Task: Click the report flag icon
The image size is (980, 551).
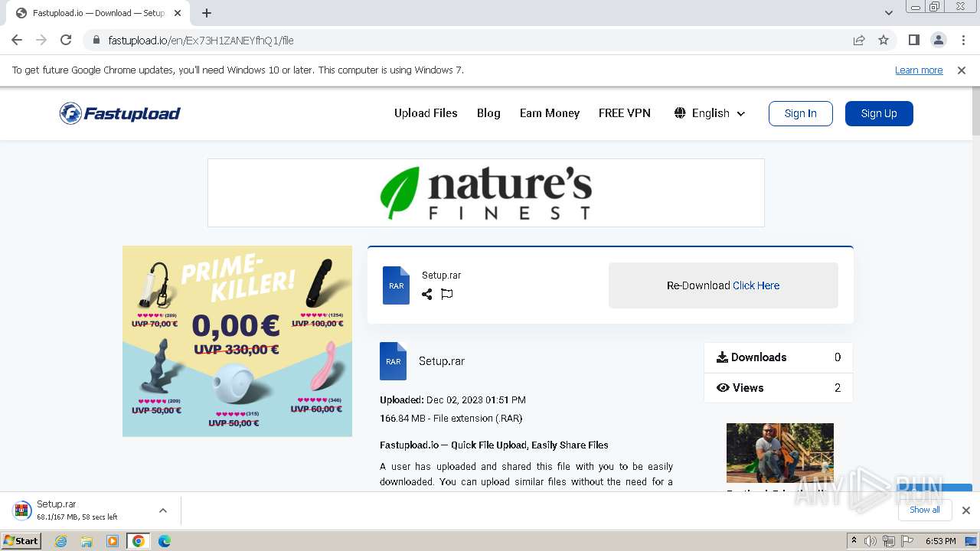Action: point(447,294)
